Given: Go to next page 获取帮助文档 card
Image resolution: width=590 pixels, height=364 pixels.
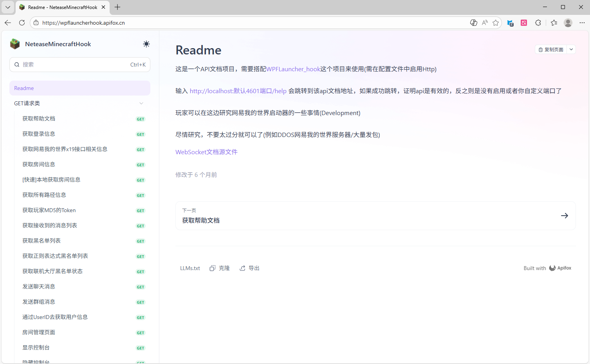Looking at the screenshot, I should (375, 216).
